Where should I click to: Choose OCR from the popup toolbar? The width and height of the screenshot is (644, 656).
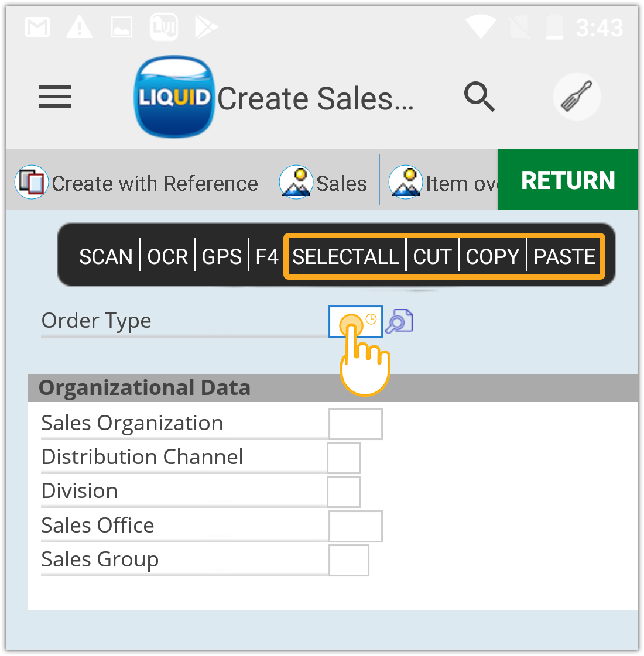pyautogui.click(x=167, y=256)
